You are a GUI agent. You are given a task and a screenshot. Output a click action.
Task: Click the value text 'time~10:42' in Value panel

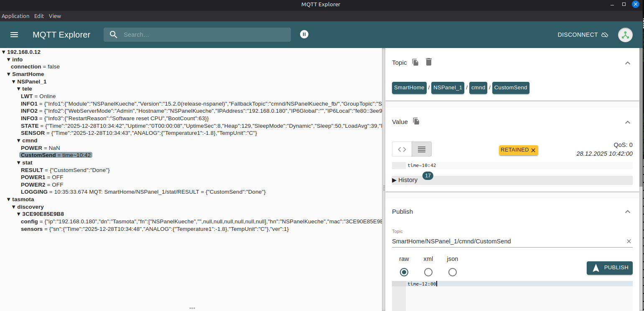422,165
